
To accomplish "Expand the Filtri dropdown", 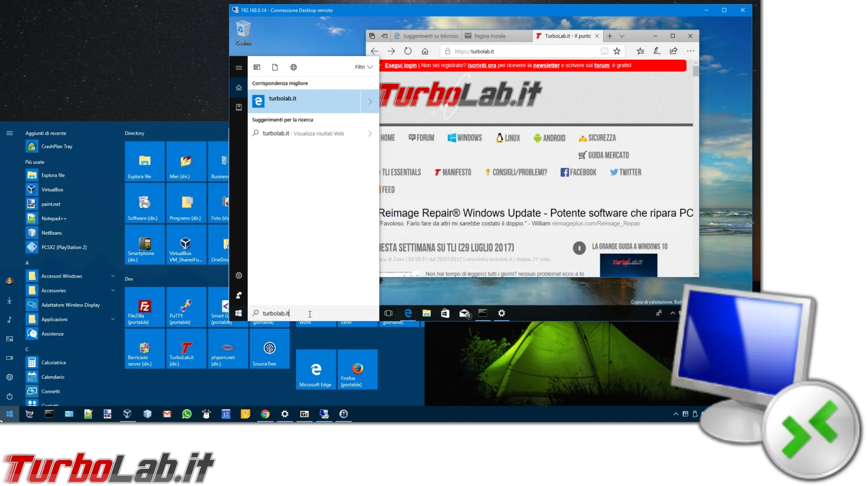I will [363, 67].
